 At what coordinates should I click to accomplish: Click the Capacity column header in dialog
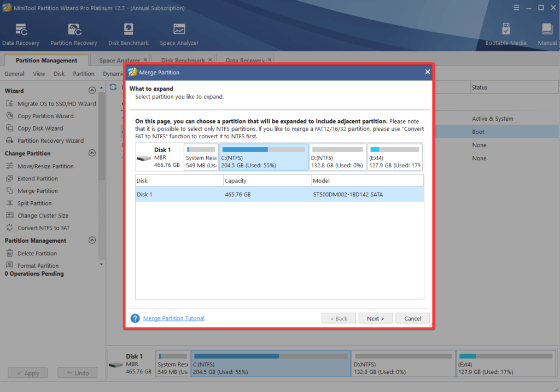click(267, 180)
